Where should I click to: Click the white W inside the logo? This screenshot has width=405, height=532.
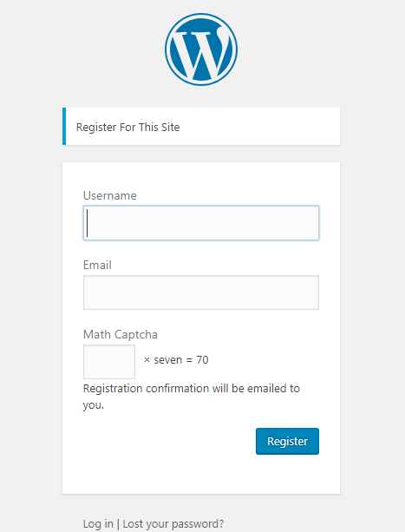[x=202, y=49]
